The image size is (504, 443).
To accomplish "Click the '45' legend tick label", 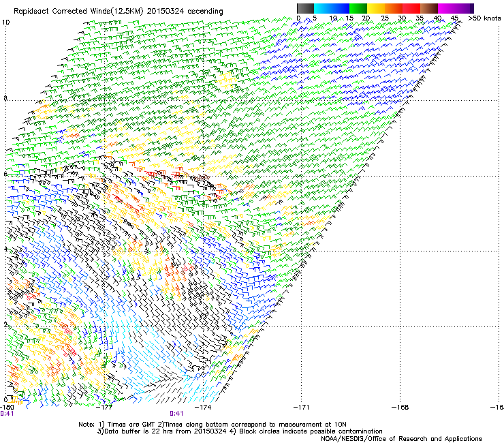I will pos(454,18).
